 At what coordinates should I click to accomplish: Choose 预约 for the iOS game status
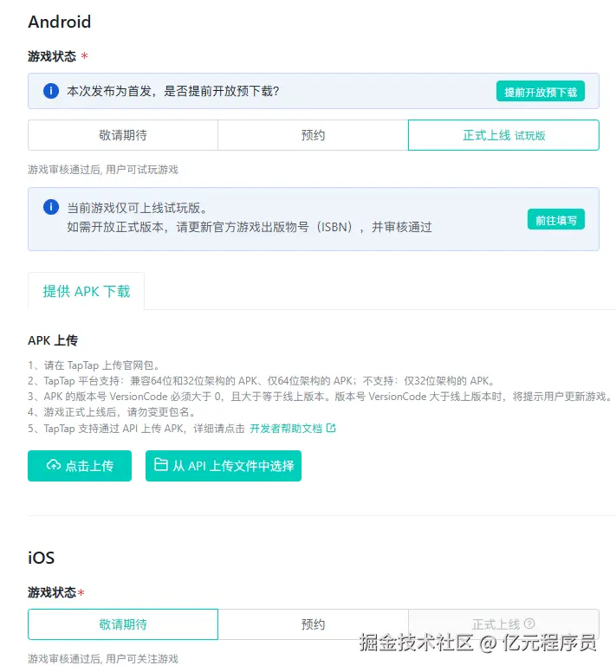[x=313, y=624]
